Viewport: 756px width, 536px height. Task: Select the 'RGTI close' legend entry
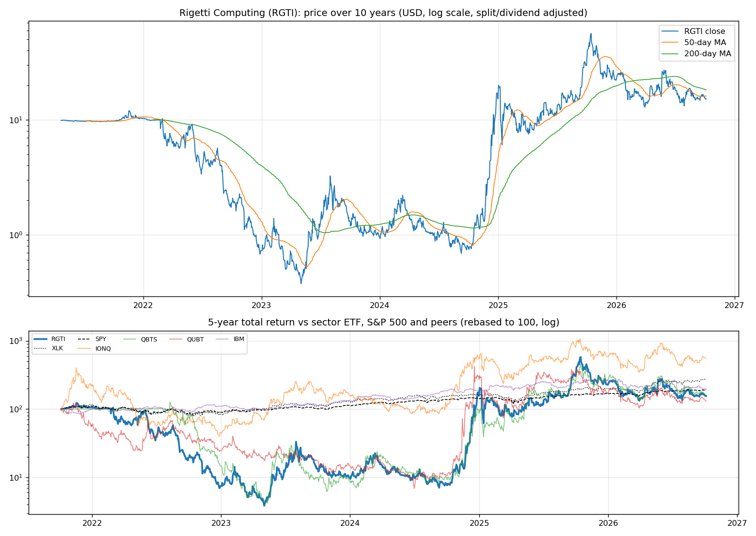[705, 32]
